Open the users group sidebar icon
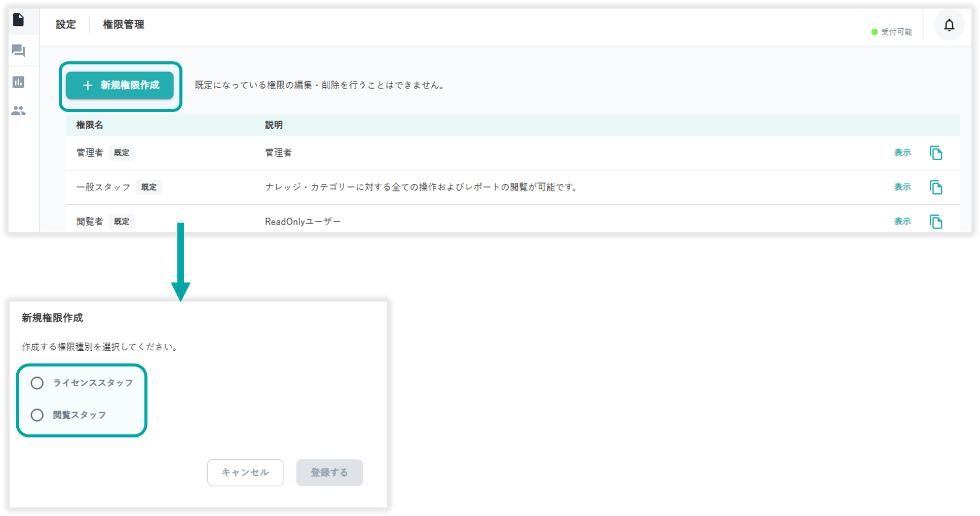980x516 pixels. [19, 111]
